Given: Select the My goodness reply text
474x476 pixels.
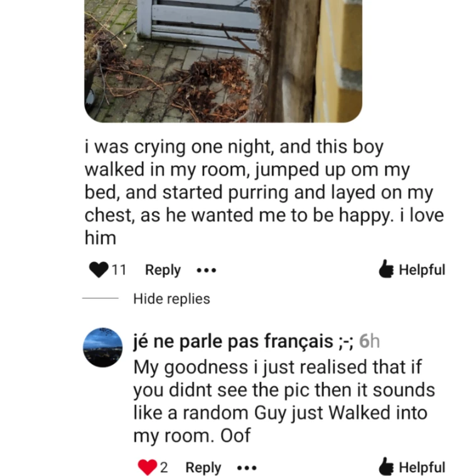Looking at the screenshot, I should [284, 401].
